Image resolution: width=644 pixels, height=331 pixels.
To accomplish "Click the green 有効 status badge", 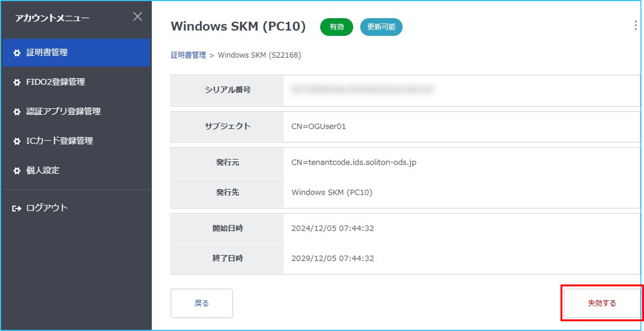I will (336, 27).
